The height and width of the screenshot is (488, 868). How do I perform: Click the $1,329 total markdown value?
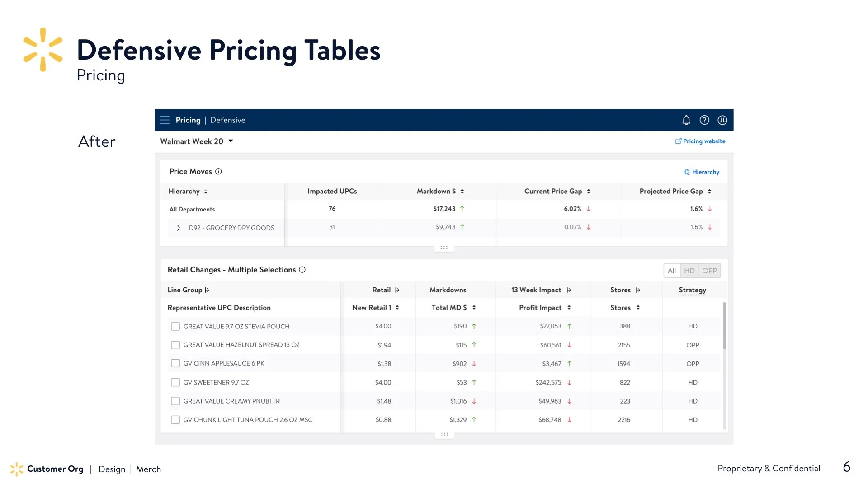[458, 420]
